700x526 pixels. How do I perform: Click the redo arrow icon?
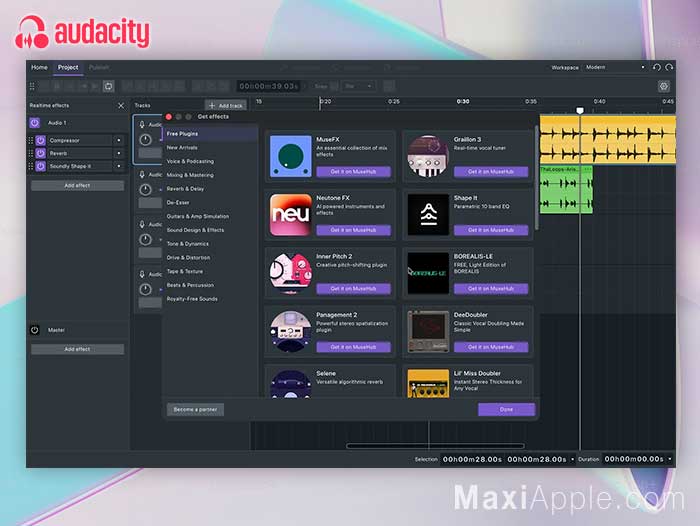[x=669, y=67]
